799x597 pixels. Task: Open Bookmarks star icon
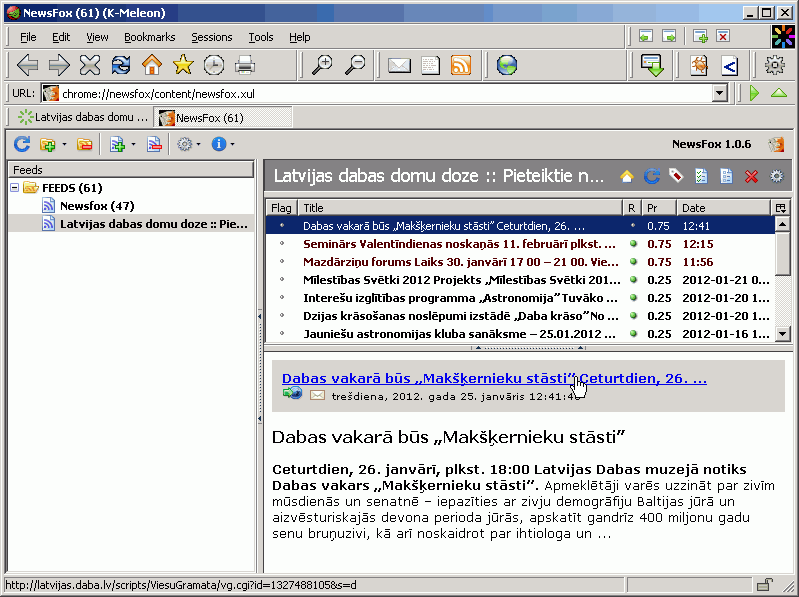click(183, 65)
